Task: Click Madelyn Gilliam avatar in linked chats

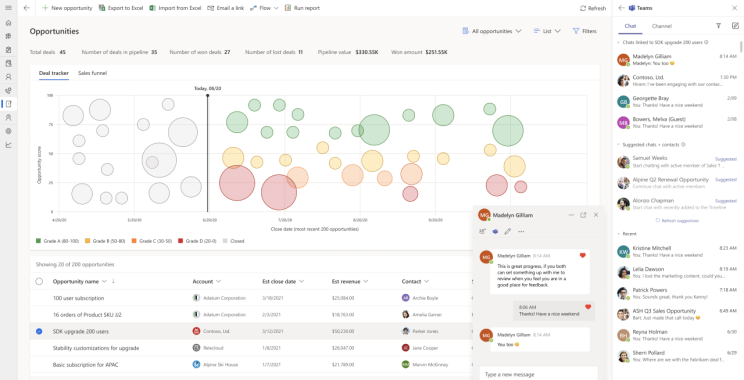Action: coord(623,60)
